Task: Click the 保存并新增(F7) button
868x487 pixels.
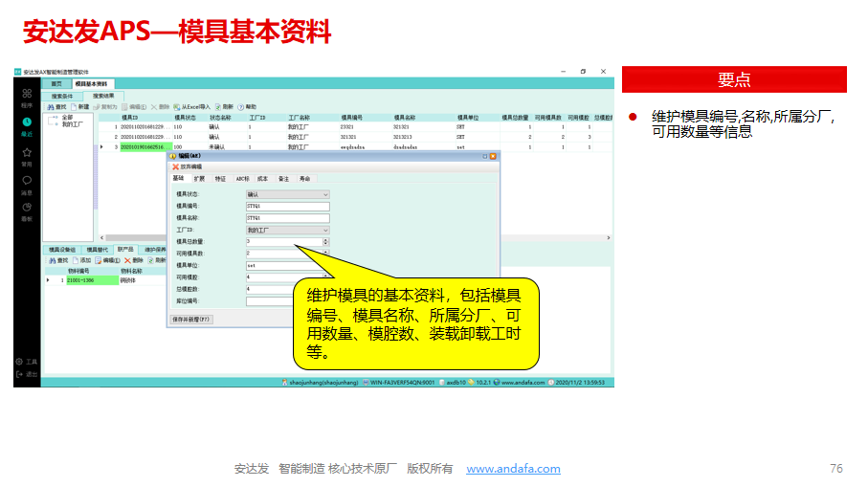Action: tap(191, 320)
